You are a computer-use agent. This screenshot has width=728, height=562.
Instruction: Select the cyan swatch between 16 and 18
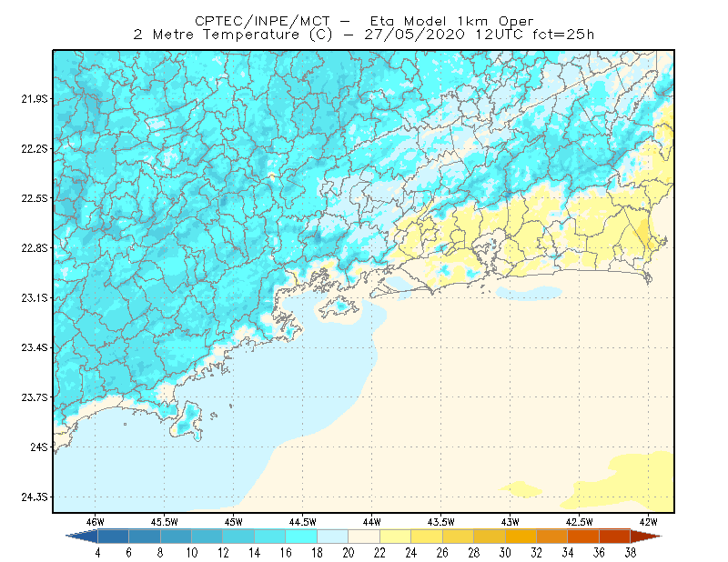tap(301, 537)
